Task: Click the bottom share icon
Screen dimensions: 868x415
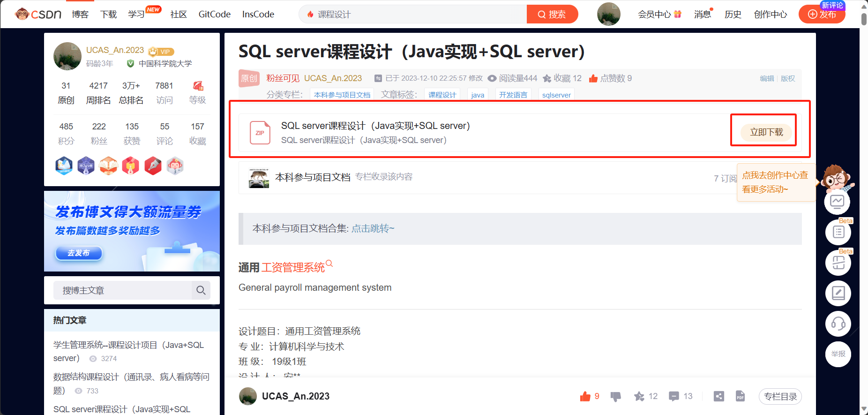Action: [x=718, y=396]
